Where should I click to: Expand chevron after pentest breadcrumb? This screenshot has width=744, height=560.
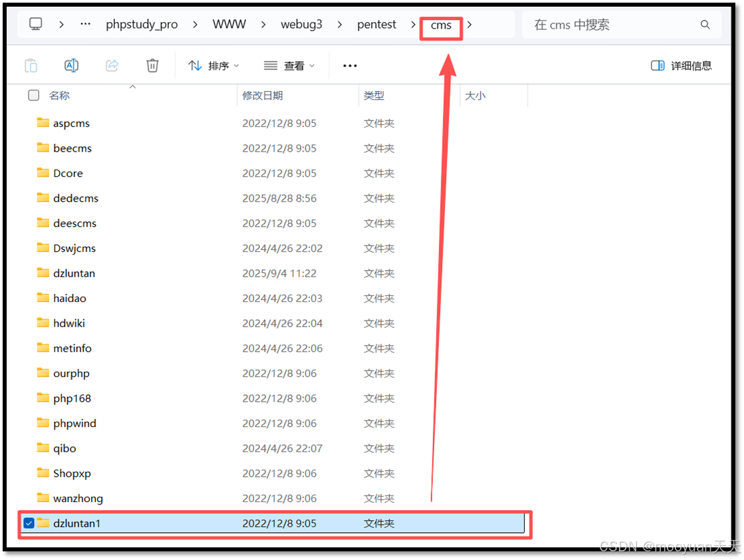tap(413, 24)
